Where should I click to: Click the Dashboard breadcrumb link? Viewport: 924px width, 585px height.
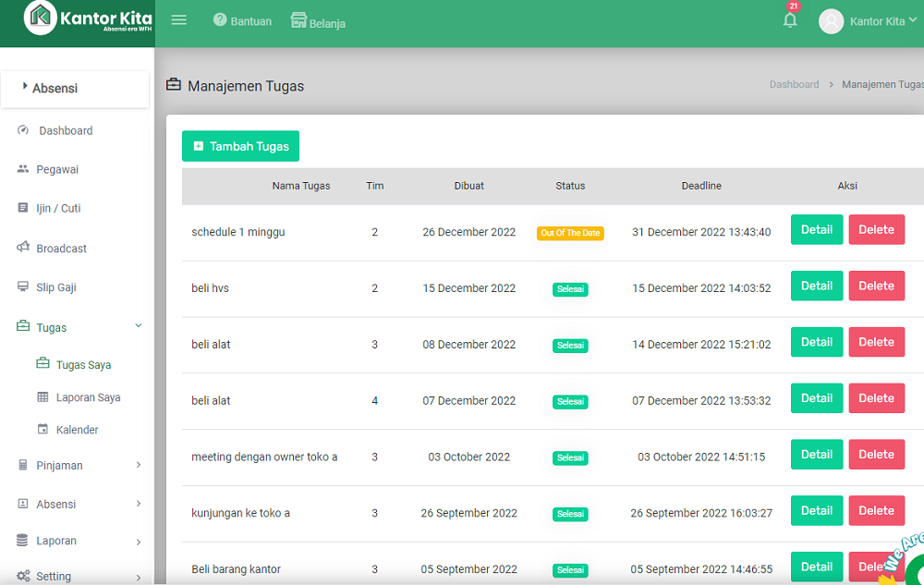coord(794,84)
